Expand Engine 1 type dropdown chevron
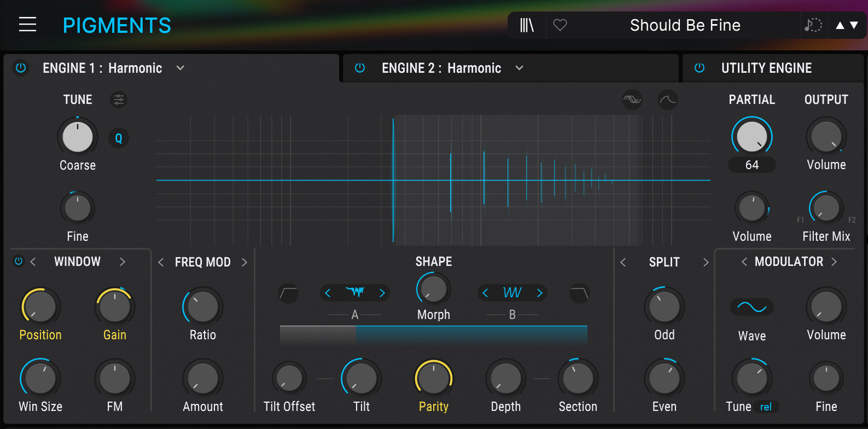The image size is (868, 429). [x=180, y=68]
